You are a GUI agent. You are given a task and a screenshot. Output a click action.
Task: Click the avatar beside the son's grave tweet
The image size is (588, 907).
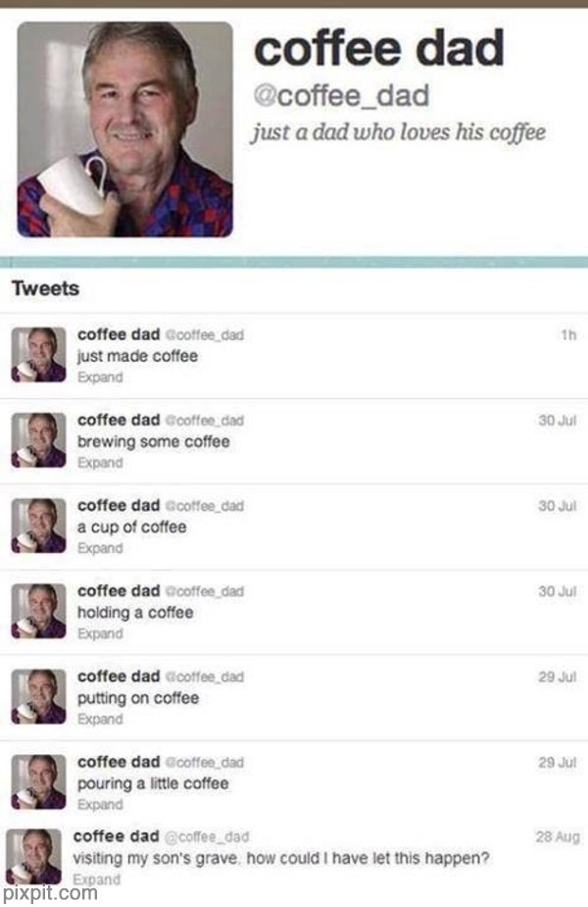(x=33, y=857)
